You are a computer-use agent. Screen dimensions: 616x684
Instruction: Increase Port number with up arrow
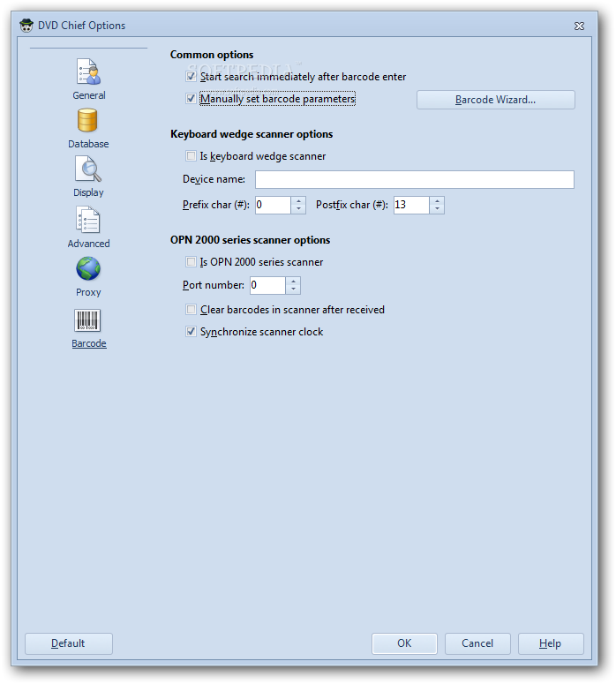(293, 281)
